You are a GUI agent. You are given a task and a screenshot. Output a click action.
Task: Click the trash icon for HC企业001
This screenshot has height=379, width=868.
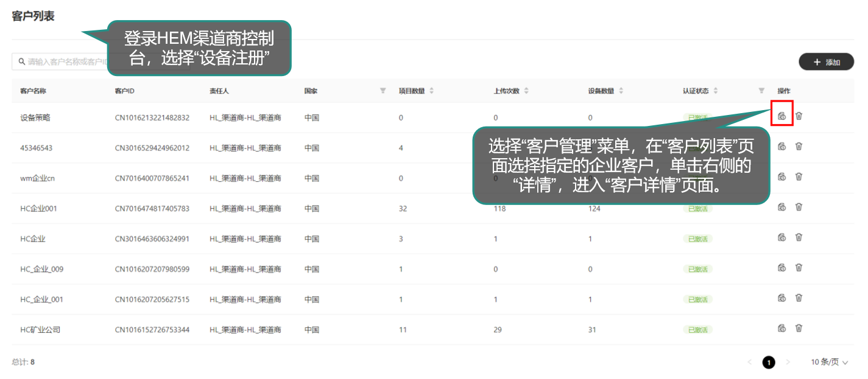799,207
